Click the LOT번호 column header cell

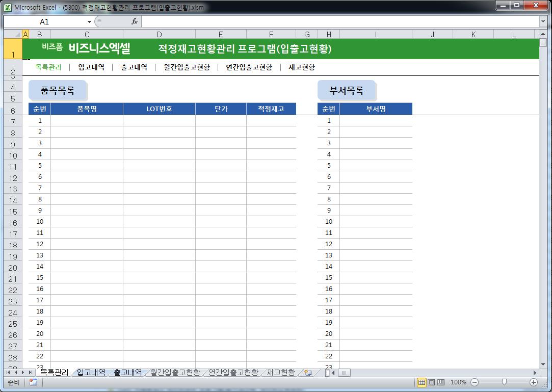tap(159, 109)
